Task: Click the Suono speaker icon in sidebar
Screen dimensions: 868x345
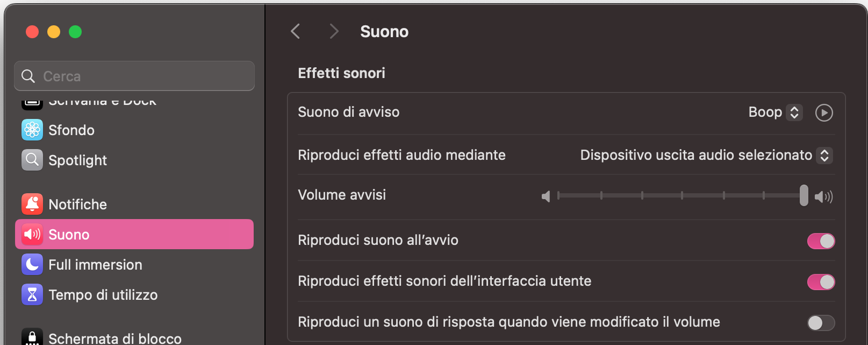Action: click(32, 234)
